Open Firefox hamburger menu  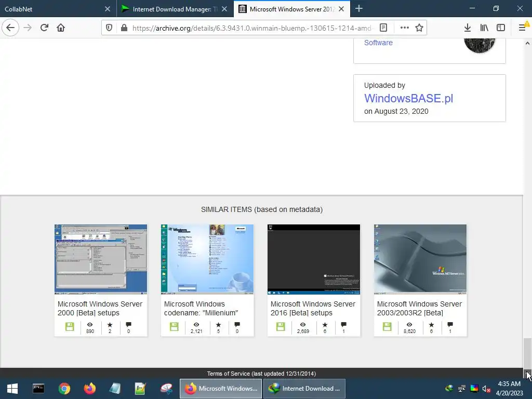[523, 28]
